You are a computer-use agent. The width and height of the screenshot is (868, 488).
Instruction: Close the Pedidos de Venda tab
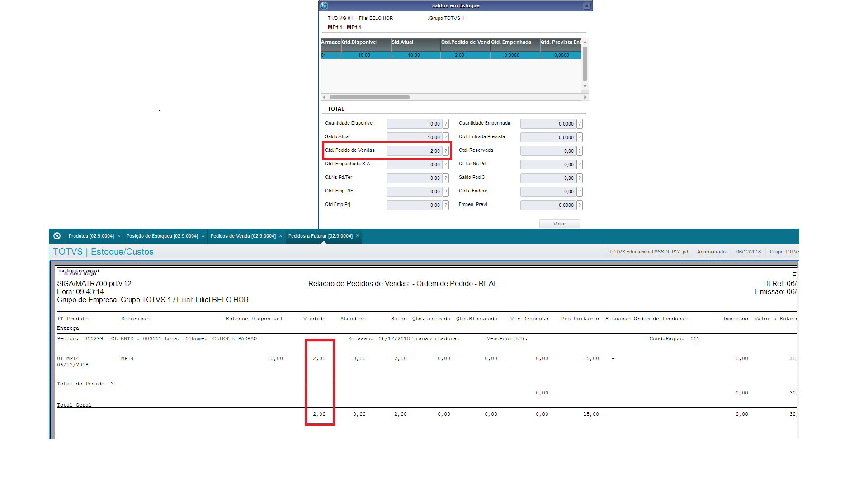(x=281, y=236)
